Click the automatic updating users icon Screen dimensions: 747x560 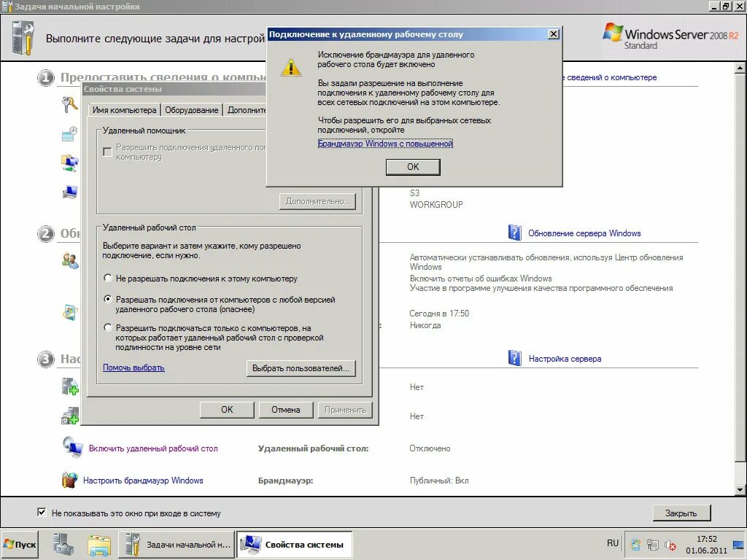70,260
